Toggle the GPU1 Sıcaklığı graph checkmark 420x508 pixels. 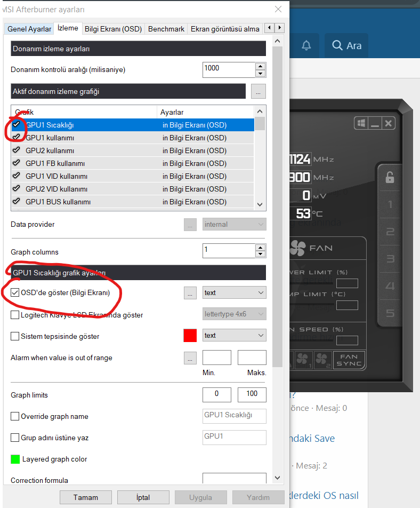(x=16, y=124)
